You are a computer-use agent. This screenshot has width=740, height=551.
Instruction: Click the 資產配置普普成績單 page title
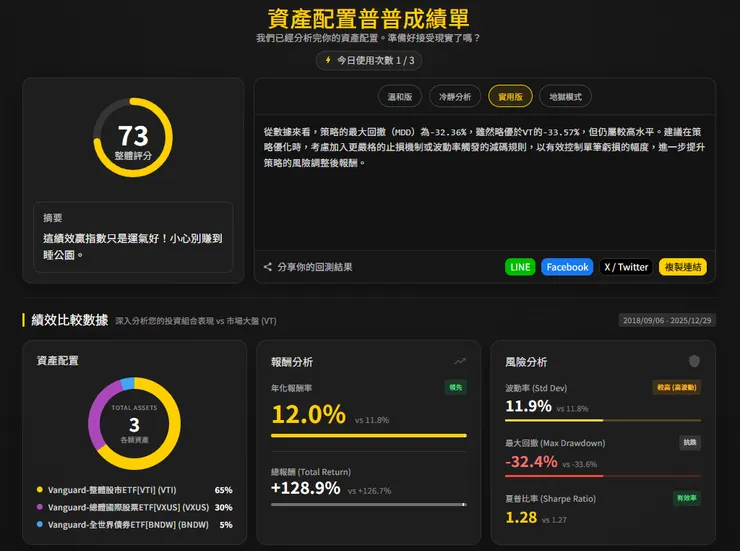(369, 19)
